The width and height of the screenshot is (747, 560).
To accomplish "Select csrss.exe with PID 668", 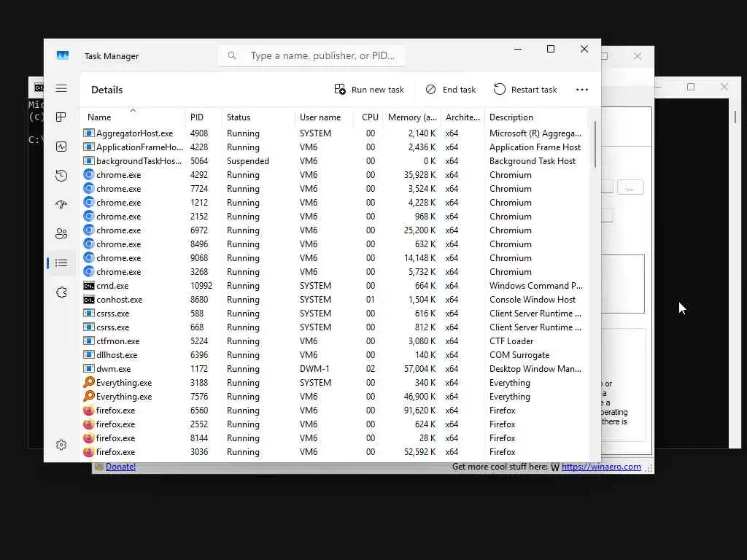I will pyautogui.click(x=113, y=327).
